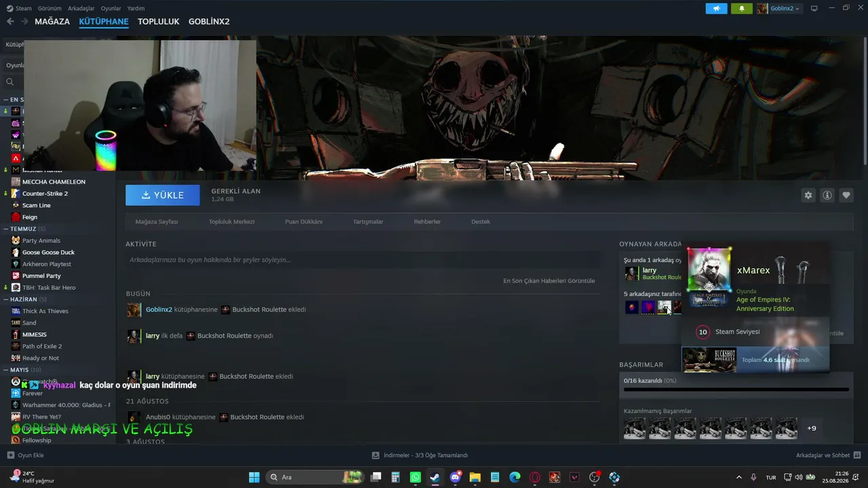The image size is (868, 488).
Task: Open the Arkadaşlar menu
Action: coord(81,8)
